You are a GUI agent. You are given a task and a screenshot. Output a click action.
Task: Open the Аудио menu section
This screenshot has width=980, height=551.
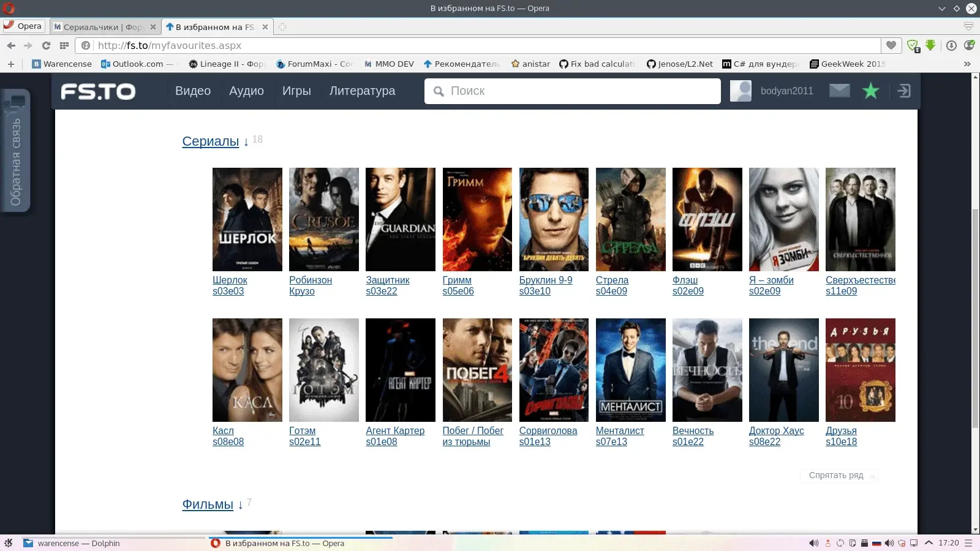[x=246, y=91]
